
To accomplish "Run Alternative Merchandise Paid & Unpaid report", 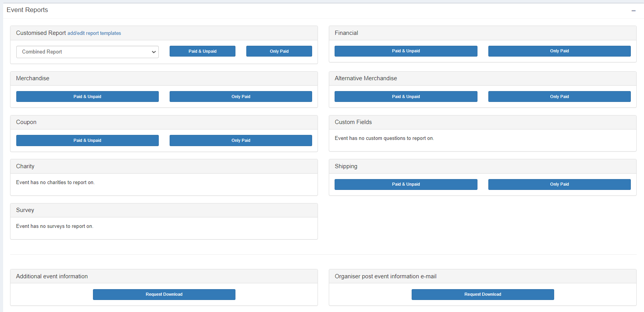I will pos(406,97).
